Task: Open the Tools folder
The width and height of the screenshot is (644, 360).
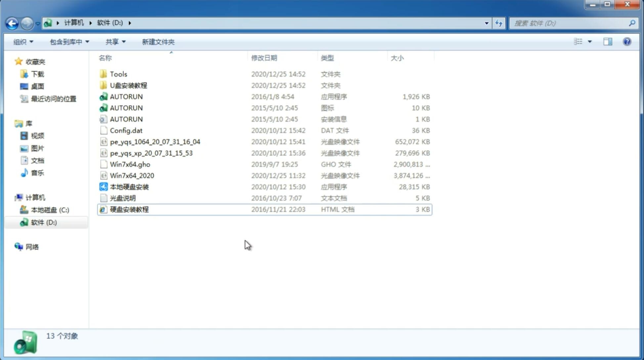Action: point(118,74)
